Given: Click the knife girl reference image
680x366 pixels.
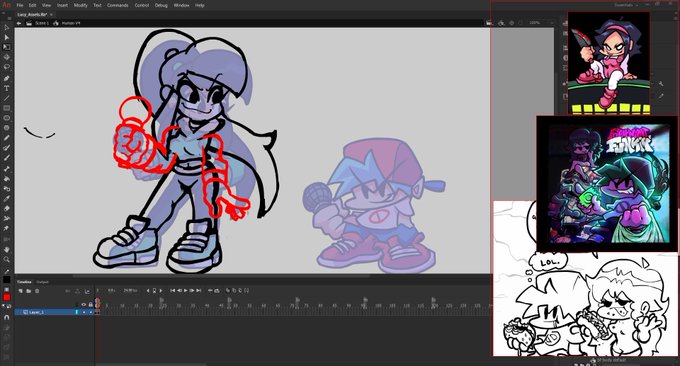Looking at the screenshot, I should (609, 63).
